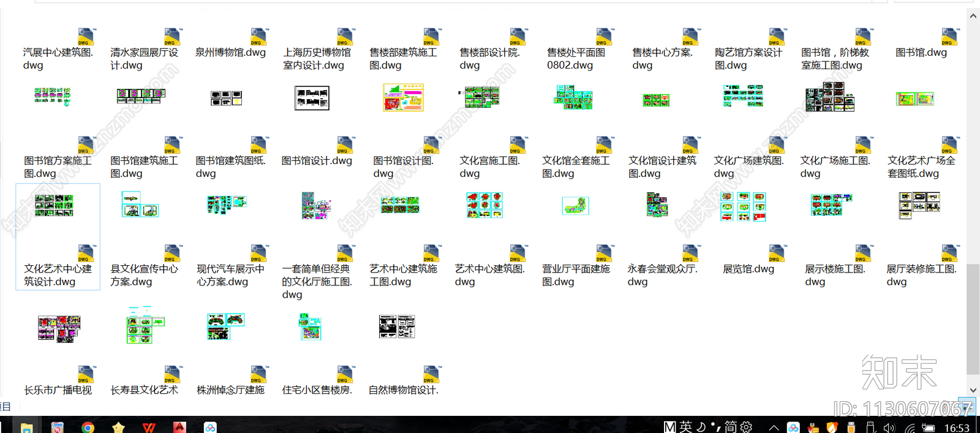
Task: Click volume speaker icon in tray
Action: (889, 427)
